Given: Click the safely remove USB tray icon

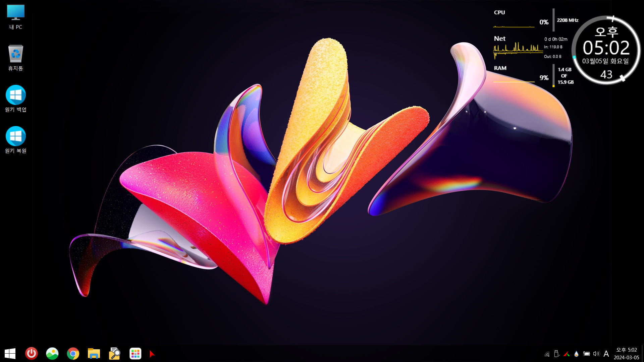Looking at the screenshot, I should [557, 354].
